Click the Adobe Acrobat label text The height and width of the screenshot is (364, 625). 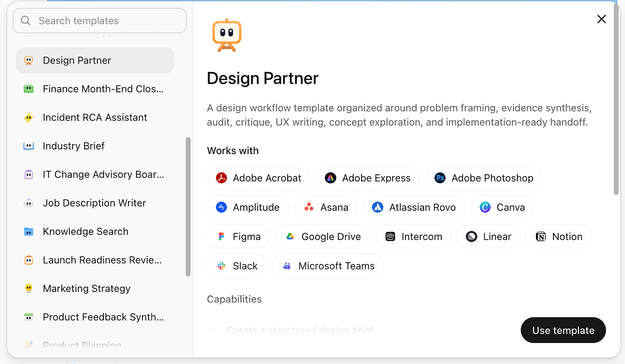[x=267, y=178]
